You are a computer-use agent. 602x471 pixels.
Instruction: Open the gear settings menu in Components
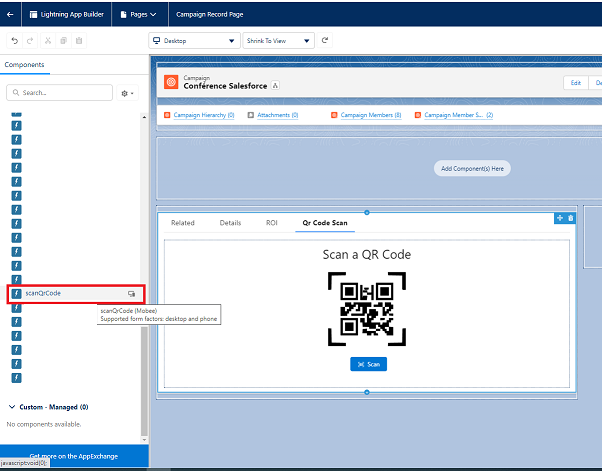coord(127,93)
